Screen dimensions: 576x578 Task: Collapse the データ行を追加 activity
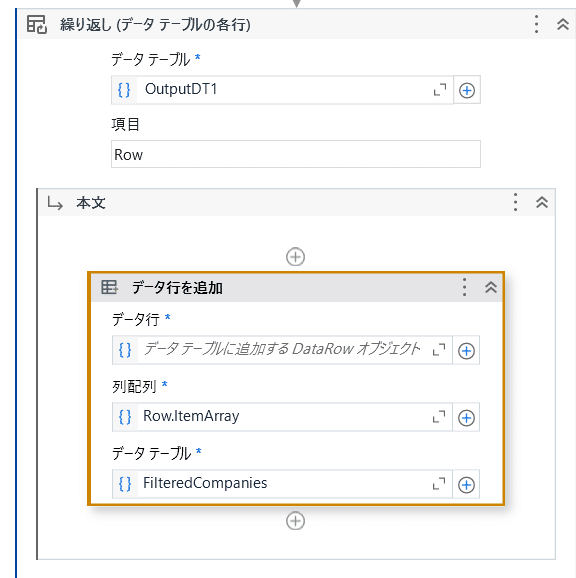[491, 287]
